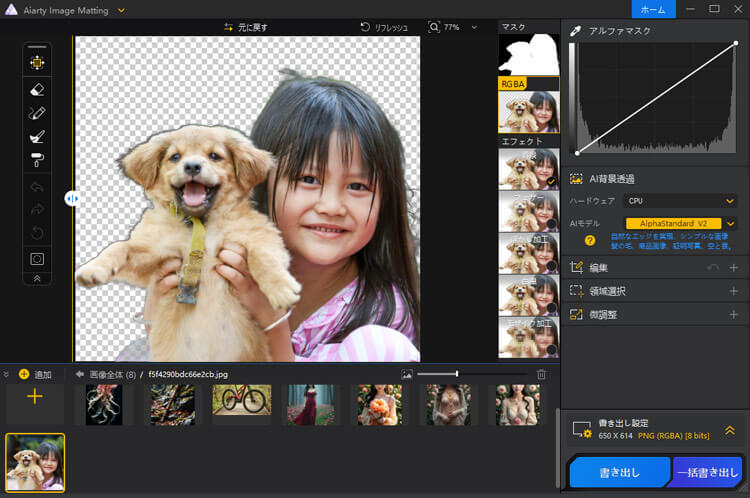Click the back arrow next to 画像全体

(79, 374)
